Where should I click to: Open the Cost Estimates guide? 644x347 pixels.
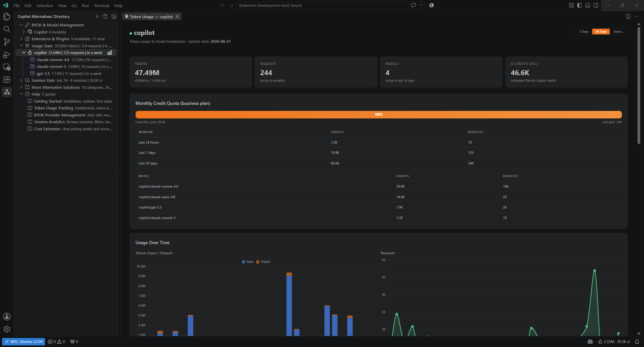(x=66, y=129)
